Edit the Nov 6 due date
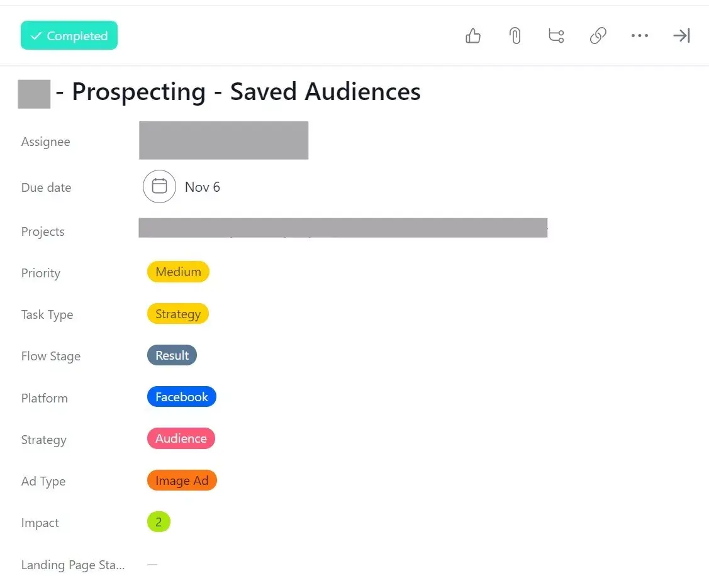Viewport: 709px width, 588px height. (203, 187)
